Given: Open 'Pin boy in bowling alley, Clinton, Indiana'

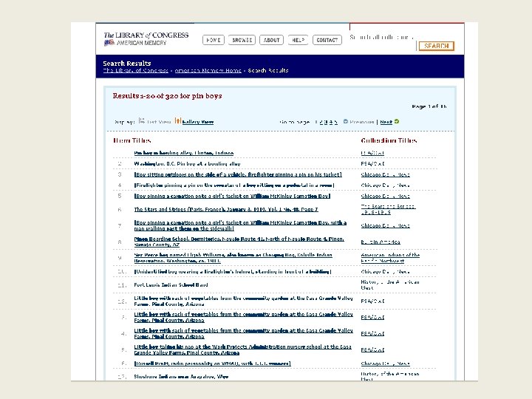Looking at the screenshot, I should click(x=184, y=153).
